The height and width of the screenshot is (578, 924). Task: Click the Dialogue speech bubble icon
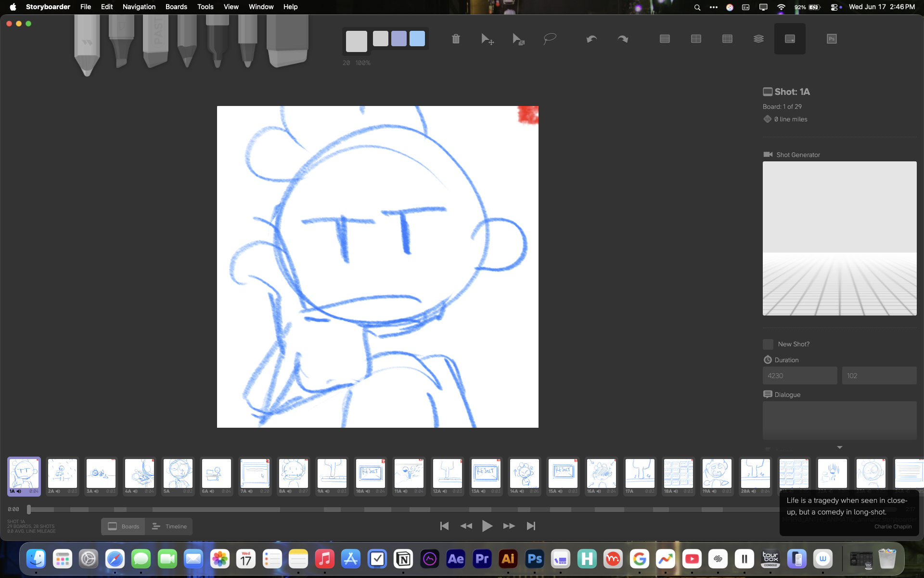[x=768, y=394]
